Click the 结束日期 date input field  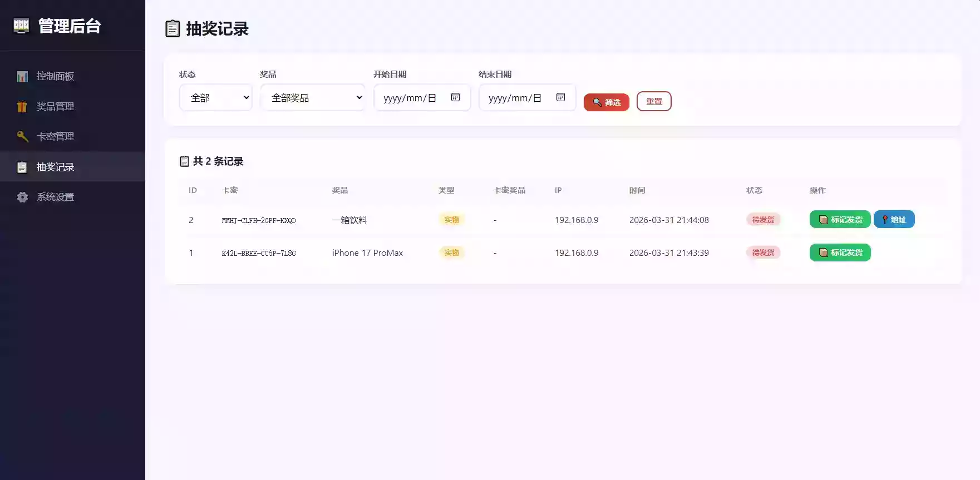pos(528,98)
